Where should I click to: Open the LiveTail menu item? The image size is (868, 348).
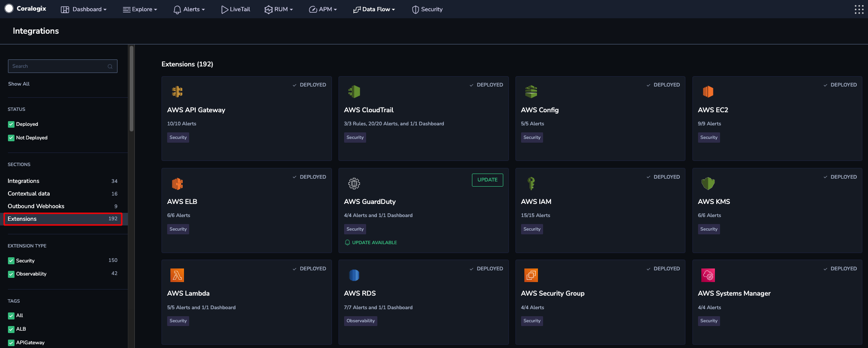235,9
